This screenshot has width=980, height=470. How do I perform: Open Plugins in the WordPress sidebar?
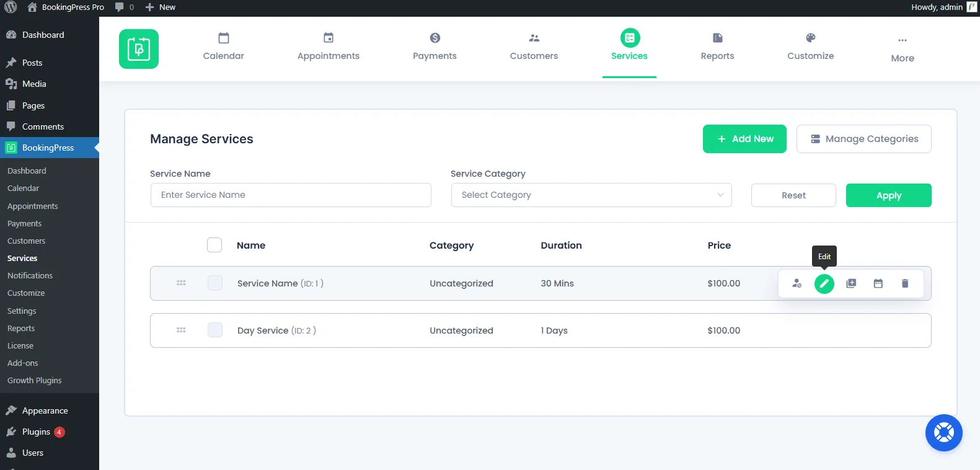click(50, 432)
